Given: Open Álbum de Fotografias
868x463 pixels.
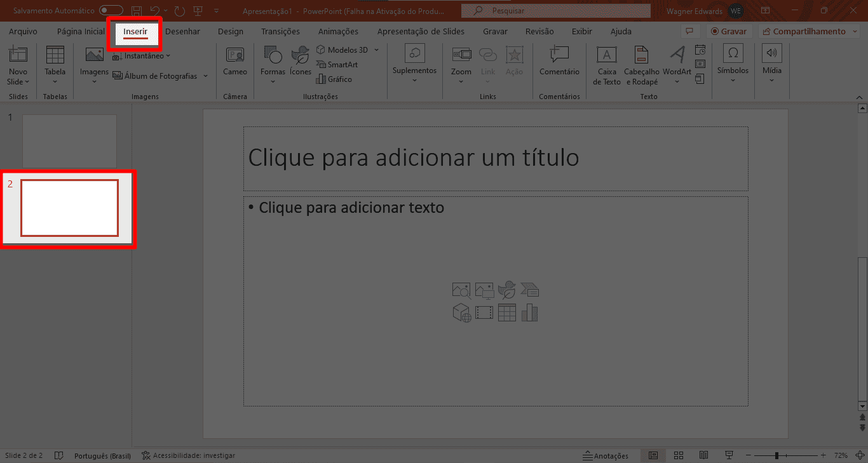Looking at the screenshot, I should [x=155, y=76].
